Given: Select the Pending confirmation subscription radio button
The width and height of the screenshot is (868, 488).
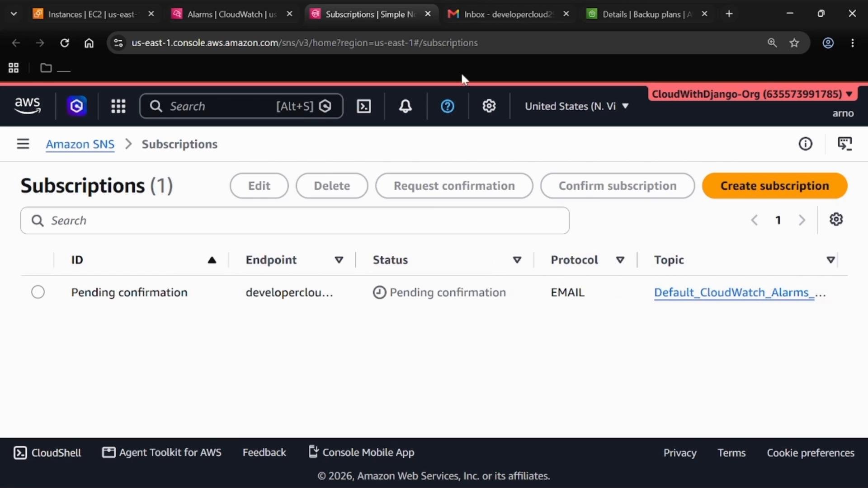Looking at the screenshot, I should [x=38, y=292].
